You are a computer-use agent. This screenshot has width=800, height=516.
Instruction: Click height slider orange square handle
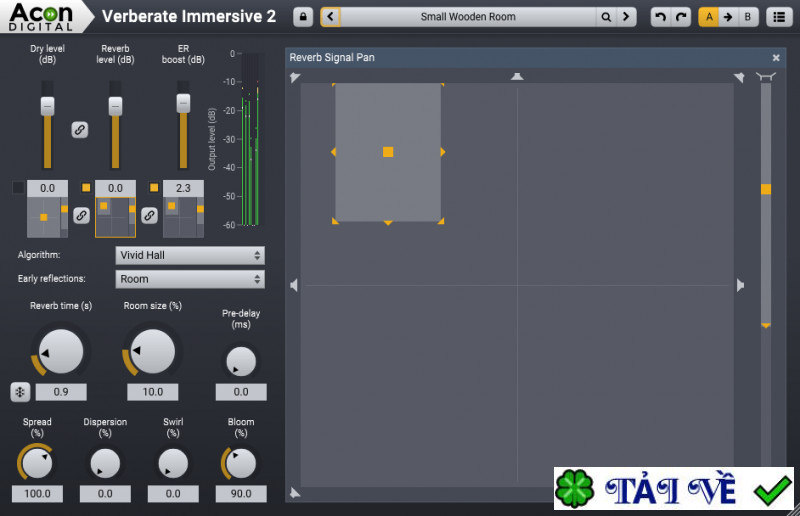click(x=766, y=189)
